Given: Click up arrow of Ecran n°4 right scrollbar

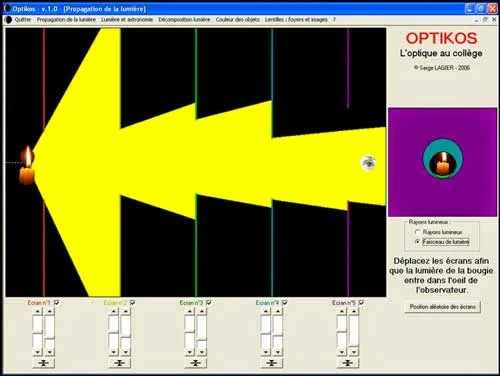Looking at the screenshot, I should point(278,312).
